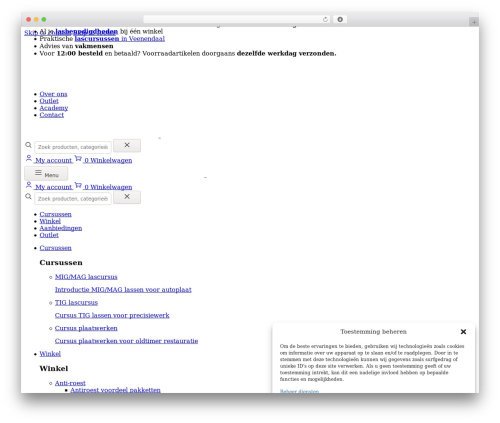This screenshot has height=423, width=500.
Task: Click the reload icon in the address bar
Action: click(x=325, y=19)
